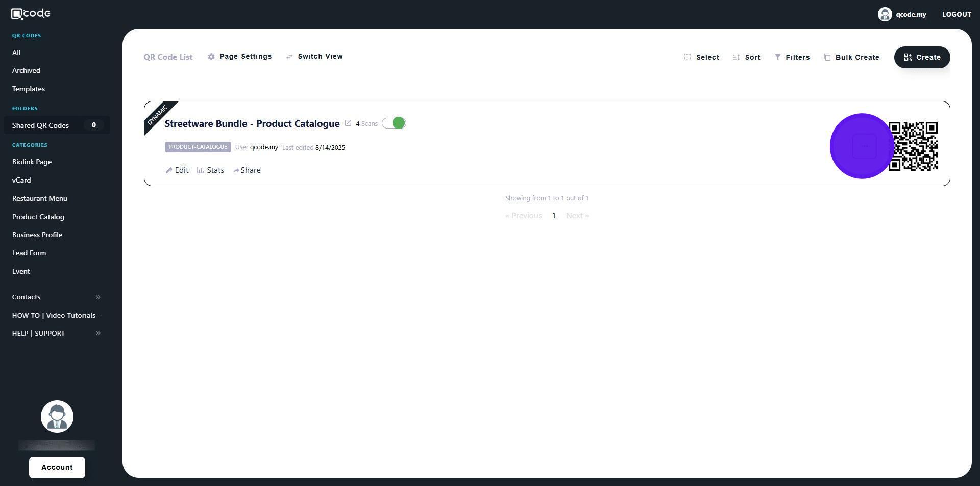The height and width of the screenshot is (486, 980).
Task: Select the Event category
Action: point(21,271)
